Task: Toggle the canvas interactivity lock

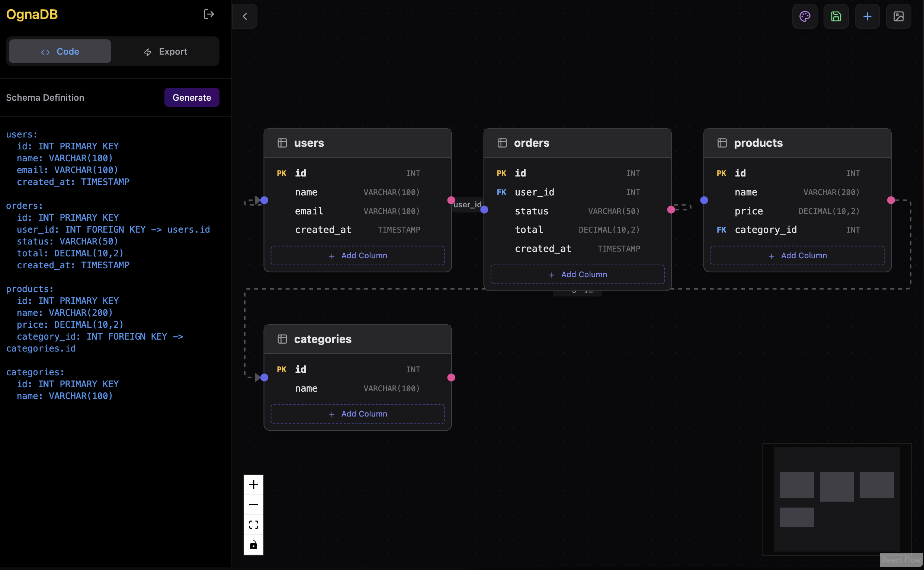Action: 254,545
